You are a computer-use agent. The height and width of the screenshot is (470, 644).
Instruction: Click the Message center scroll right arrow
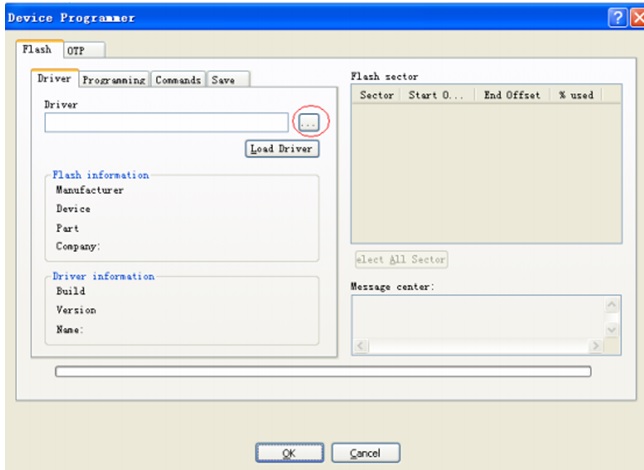[595, 346]
